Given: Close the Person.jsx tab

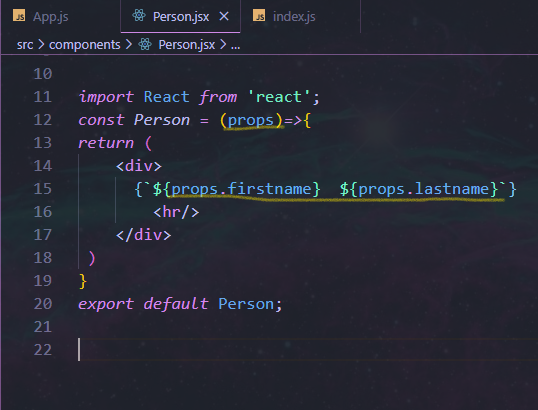Looking at the screenshot, I should click(224, 16).
